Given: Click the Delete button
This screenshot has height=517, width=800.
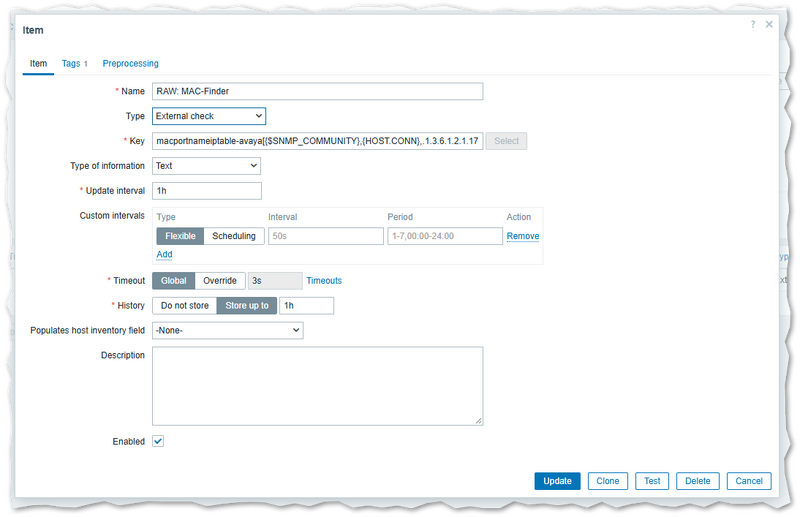Looking at the screenshot, I should tap(697, 481).
